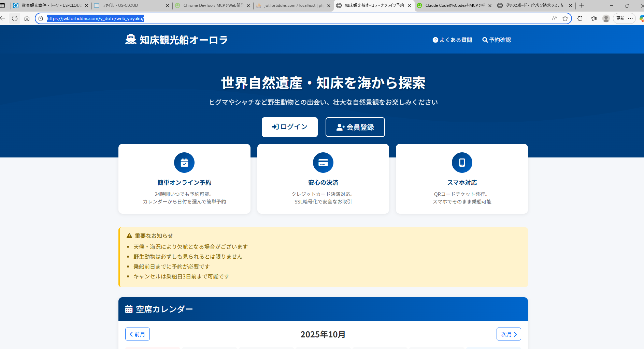The image size is (644, 349).
Task: Open browser extensions puzzle icon
Action: (580, 18)
